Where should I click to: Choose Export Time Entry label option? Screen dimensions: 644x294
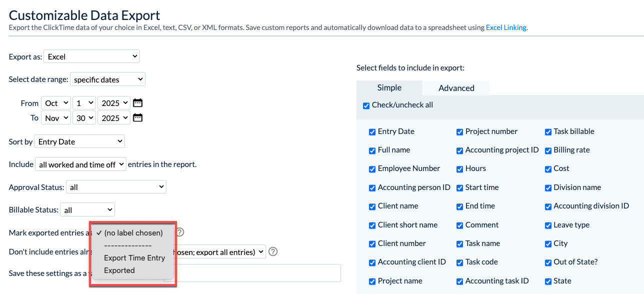point(133,258)
